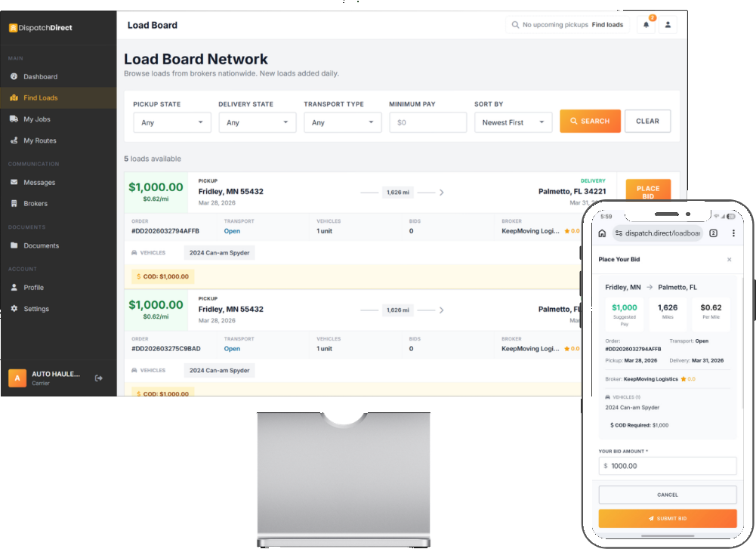This screenshot has width=756, height=549.
Task: Click the $1,000 Suggested Pay tile
Action: (625, 314)
